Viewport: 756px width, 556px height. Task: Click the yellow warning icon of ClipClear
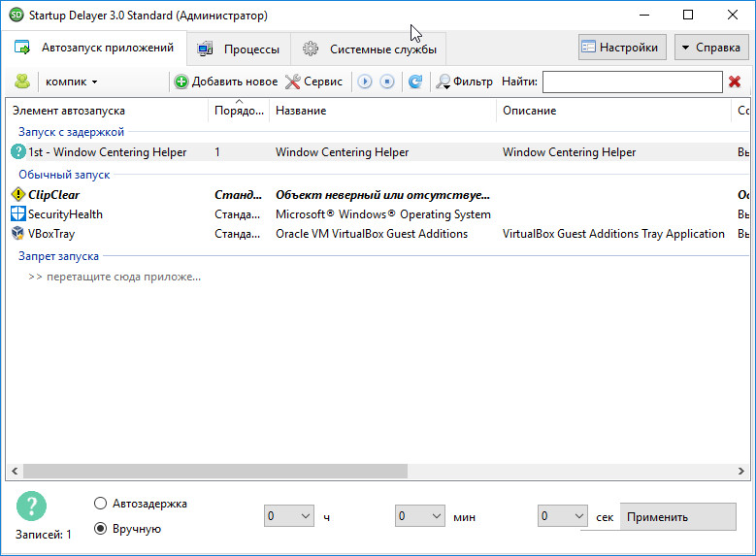17,194
